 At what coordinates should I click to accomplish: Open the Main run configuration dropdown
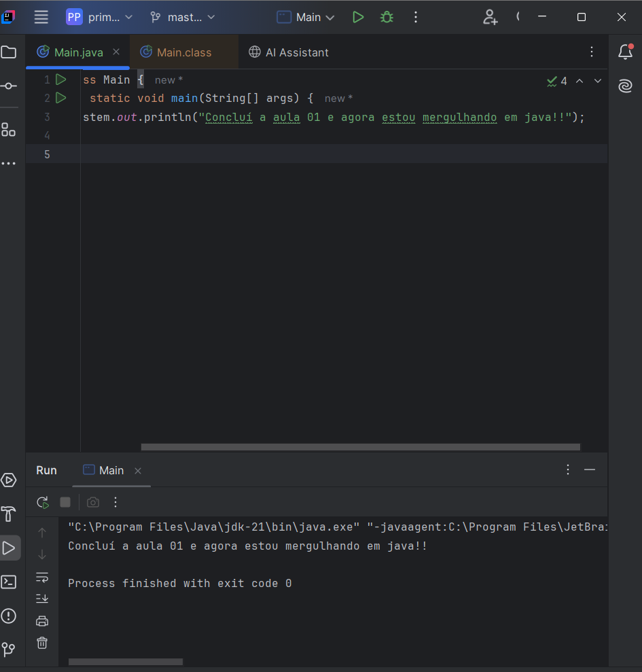(x=305, y=17)
